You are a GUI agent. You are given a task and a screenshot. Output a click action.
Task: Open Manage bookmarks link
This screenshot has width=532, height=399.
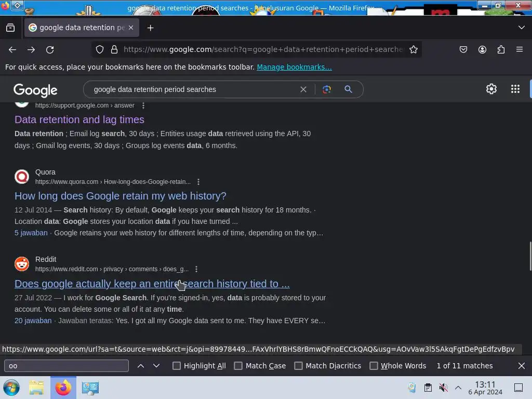pos(294,67)
